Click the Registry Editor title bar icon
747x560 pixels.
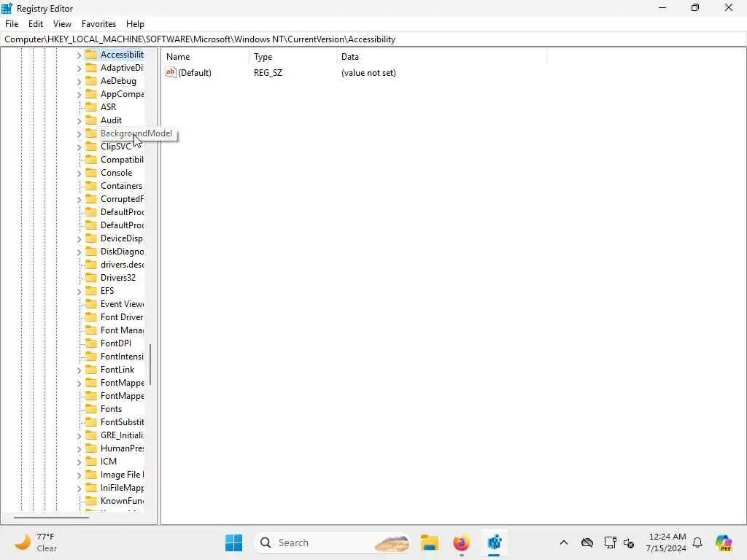(x=7, y=8)
